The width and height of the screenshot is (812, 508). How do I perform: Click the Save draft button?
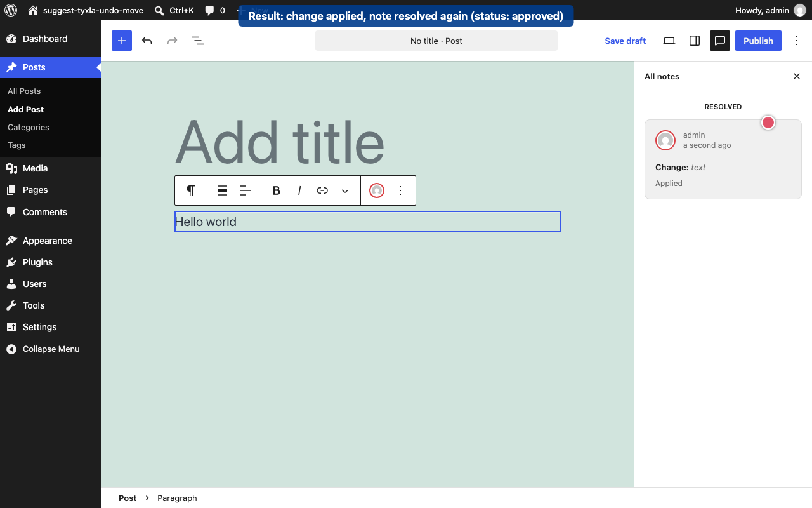coord(625,41)
